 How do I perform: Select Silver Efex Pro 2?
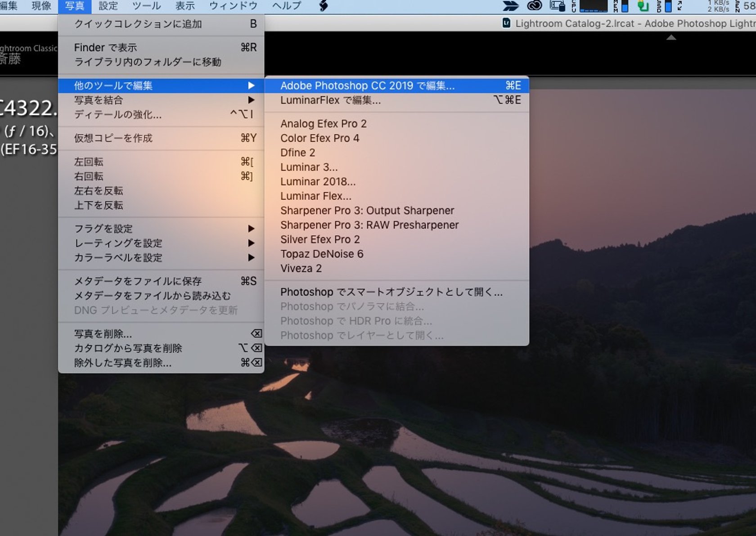point(397,239)
